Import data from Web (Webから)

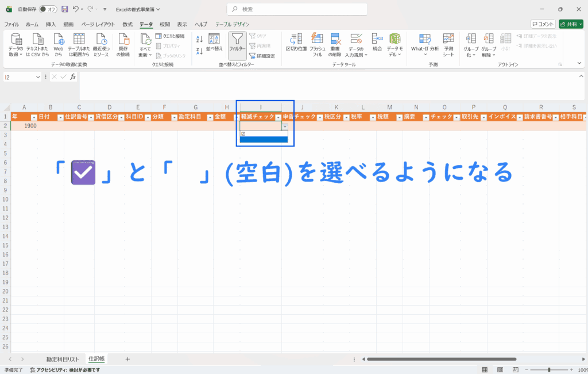(x=59, y=40)
